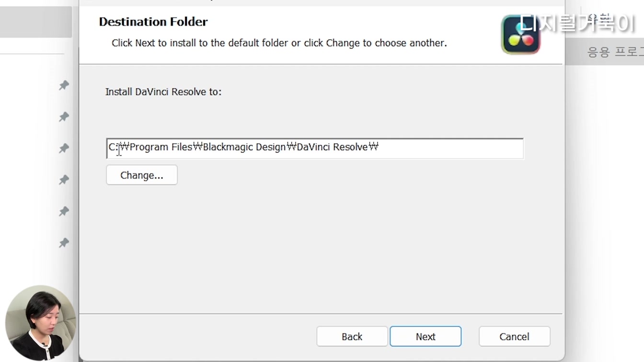This screenshot has width=644, height=362.
Task: Click the "Click Next to install" instruction text
Action: click(x=279, y=43)
